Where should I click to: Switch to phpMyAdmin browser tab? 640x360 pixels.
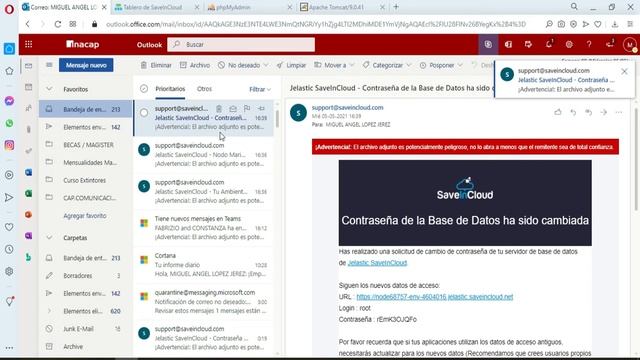tap(250, 7)
